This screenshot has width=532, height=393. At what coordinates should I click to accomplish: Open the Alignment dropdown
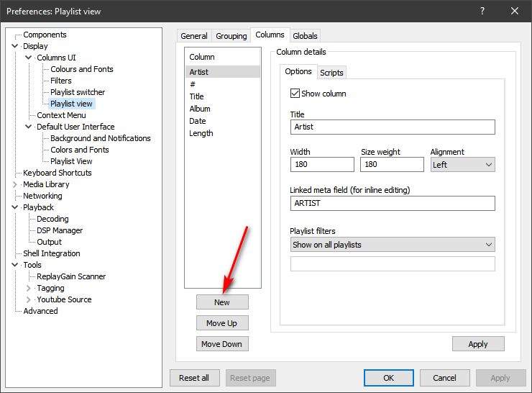(x=463, y=165)
